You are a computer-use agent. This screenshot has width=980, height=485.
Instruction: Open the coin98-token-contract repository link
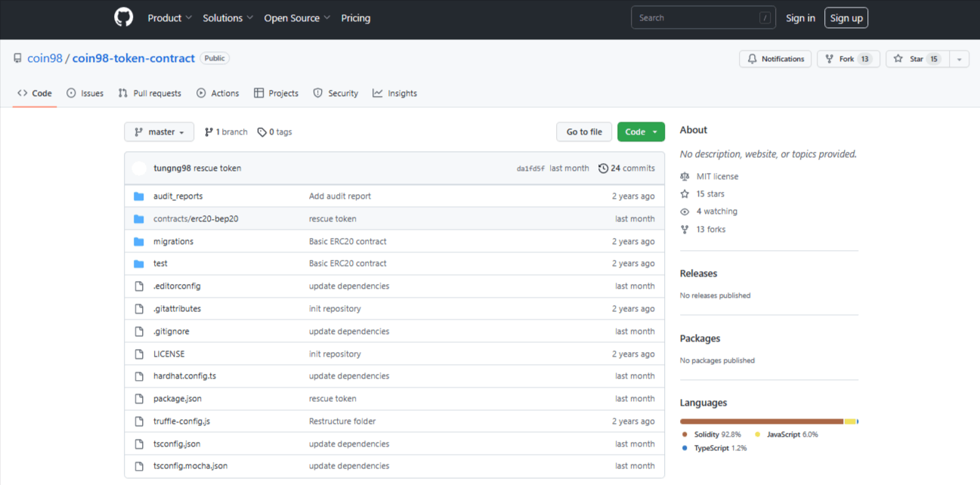[x=134, y=58]
